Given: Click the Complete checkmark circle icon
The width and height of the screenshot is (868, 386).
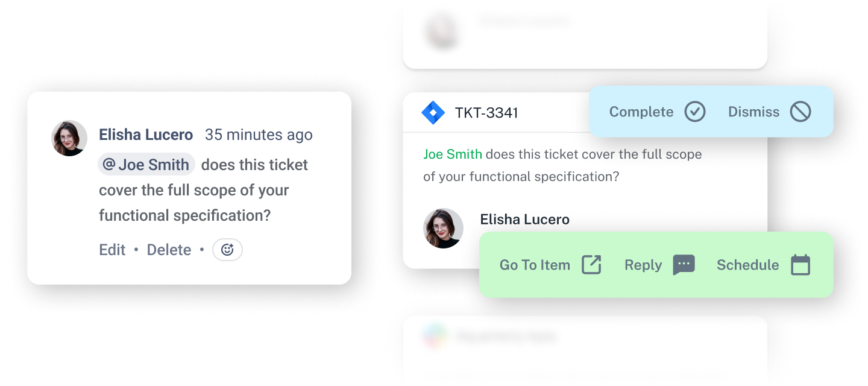Looking at the screenshot, I should (695, 112).
